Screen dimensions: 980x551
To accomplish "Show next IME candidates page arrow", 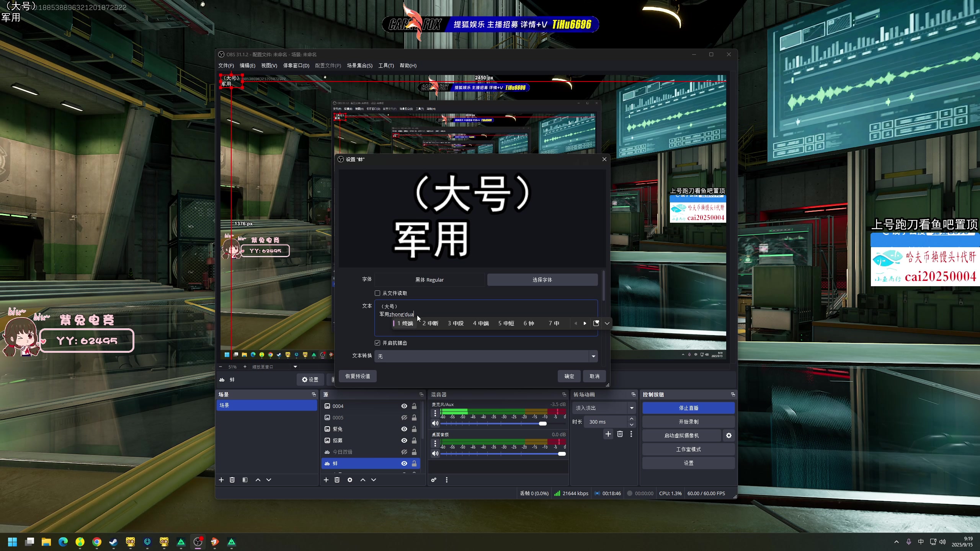I will pos(585,323).
